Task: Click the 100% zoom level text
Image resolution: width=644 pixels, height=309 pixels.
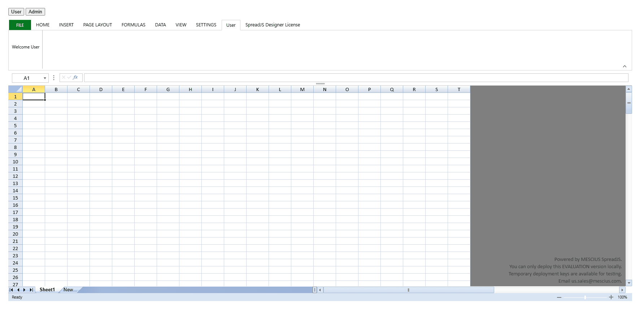Action: click(x=622, y=297)
